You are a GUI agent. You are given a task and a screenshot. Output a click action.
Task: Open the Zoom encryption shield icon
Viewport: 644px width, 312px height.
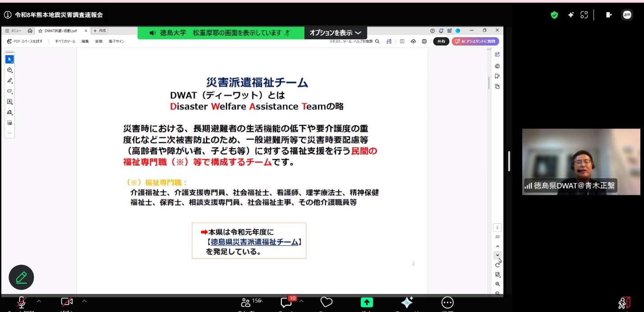coord(554,15)
